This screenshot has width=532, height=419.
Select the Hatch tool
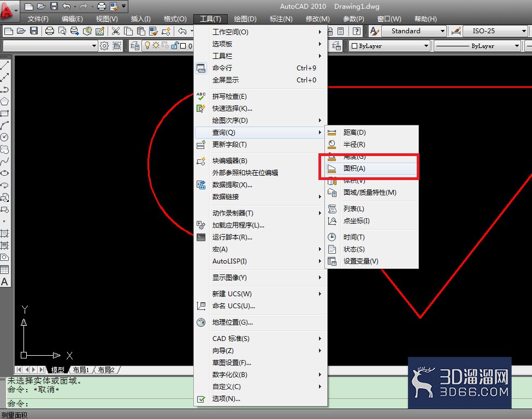tap(5, 233)
